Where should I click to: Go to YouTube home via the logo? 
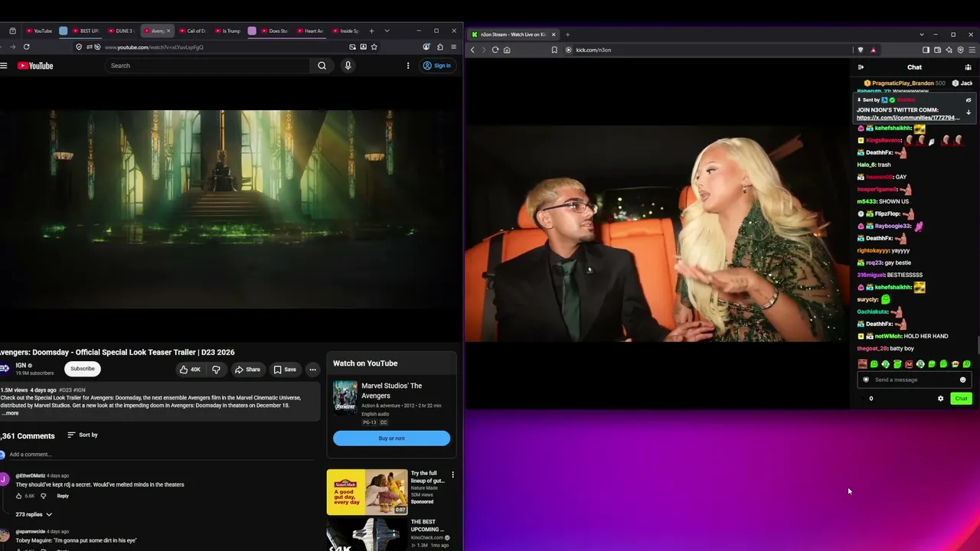click(35, 66)
